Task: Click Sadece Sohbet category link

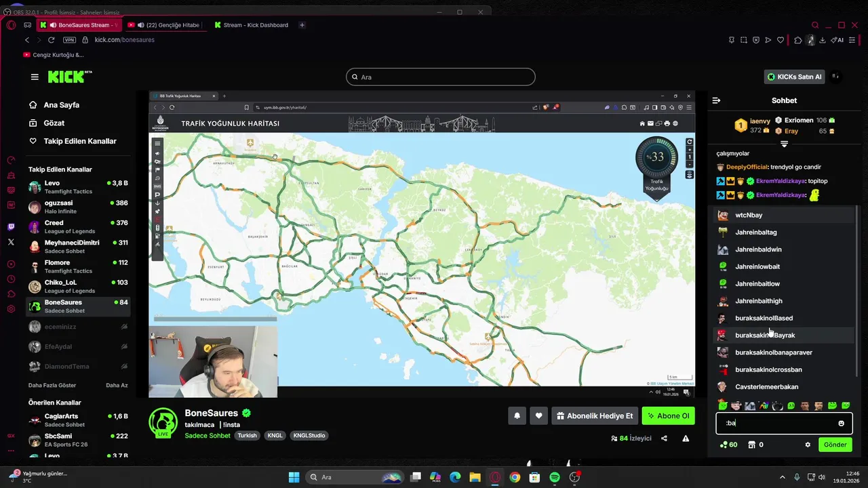Action: tap(208, 435)
